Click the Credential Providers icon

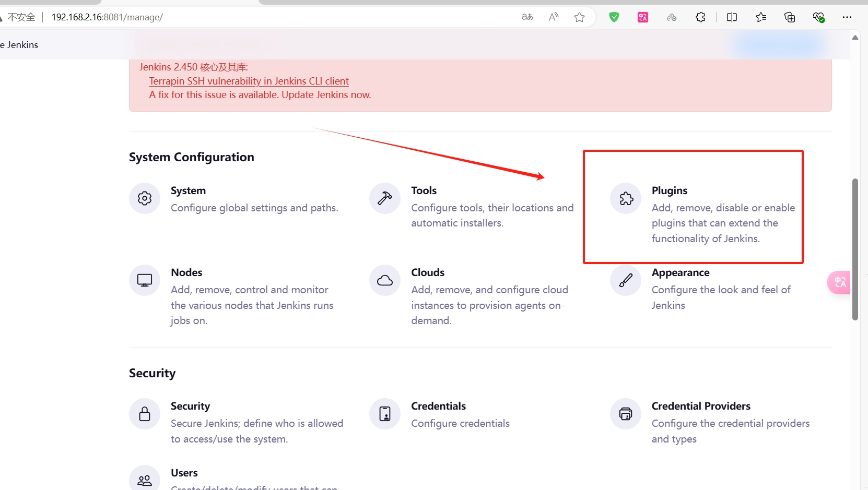[x=626, y=414]
